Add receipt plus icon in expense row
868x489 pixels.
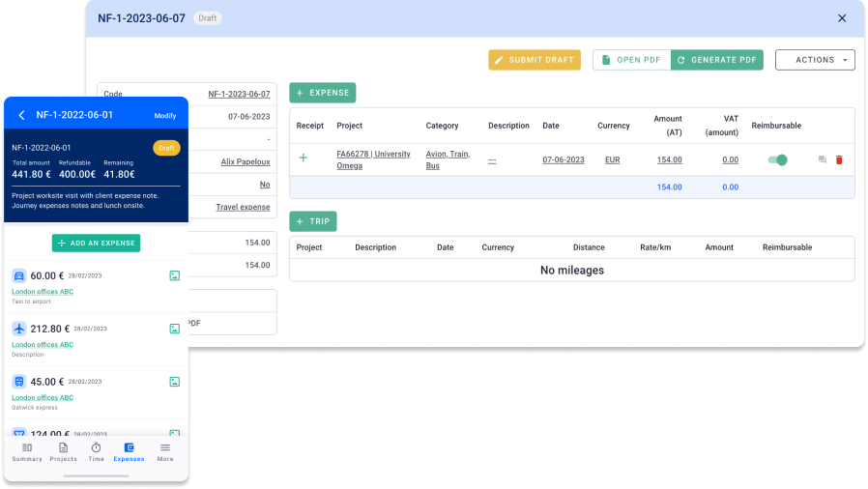pyautogui.click(x=304, y=158)
